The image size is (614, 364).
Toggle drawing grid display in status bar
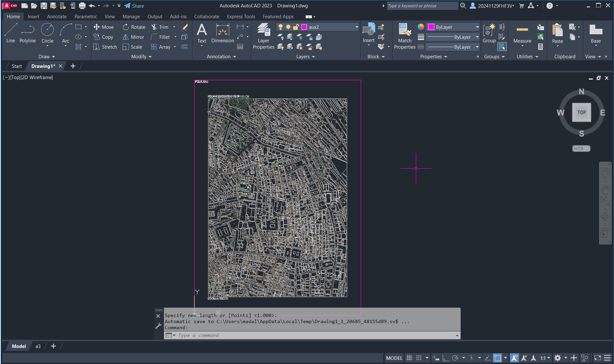click(x=409, y=358)
